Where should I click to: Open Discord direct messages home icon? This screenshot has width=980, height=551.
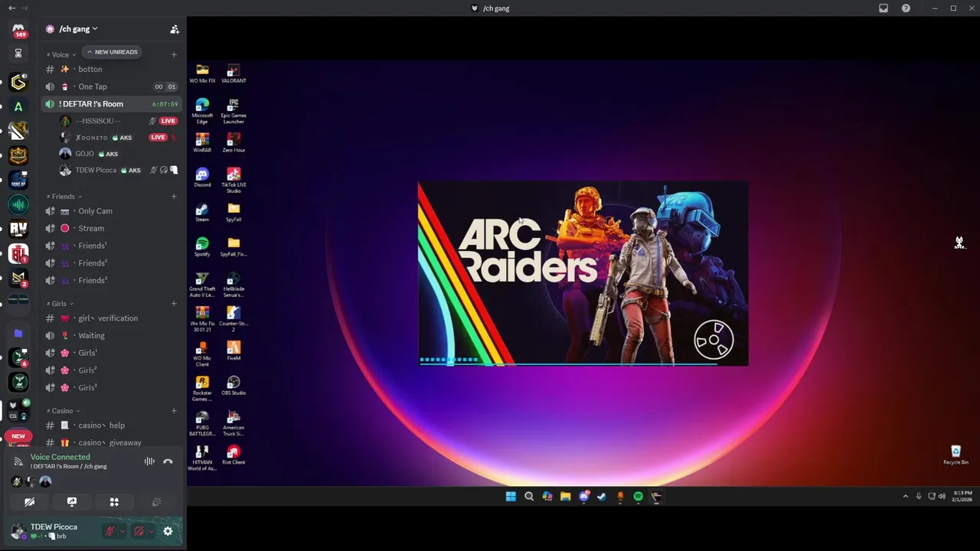point(18,29)
